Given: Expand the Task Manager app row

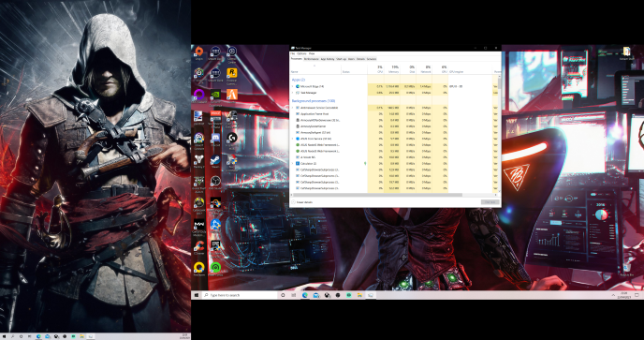Looking at the screenshot, I should pyautogui.click(x=292, y=93).
